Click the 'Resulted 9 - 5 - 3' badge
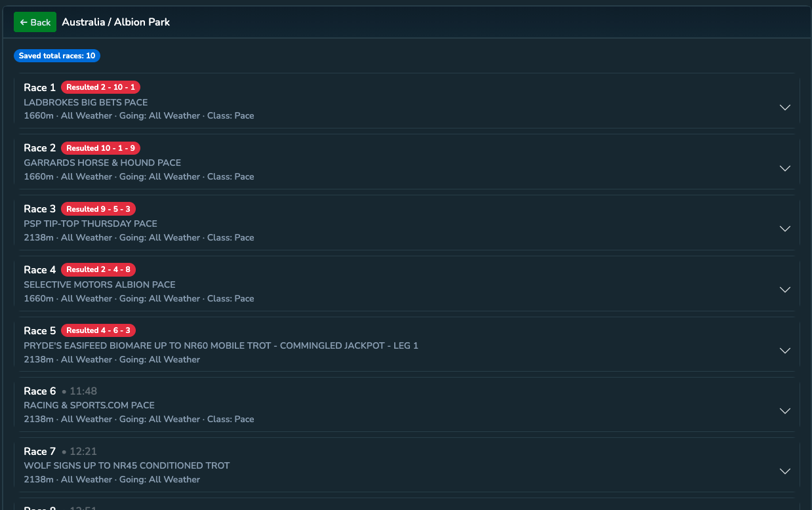 [x=98, y=209]
